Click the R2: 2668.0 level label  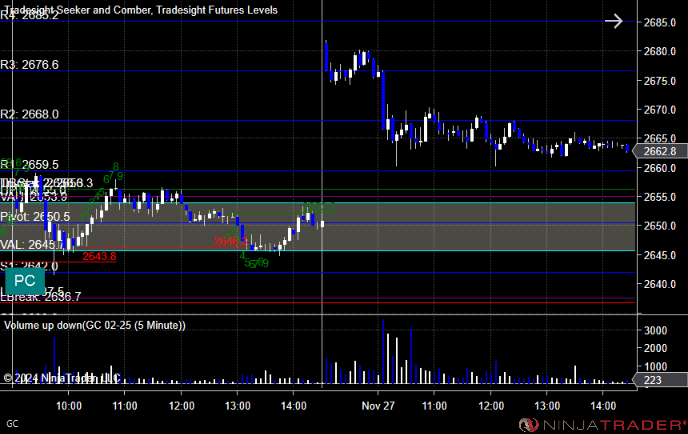(x=29, y=115)
